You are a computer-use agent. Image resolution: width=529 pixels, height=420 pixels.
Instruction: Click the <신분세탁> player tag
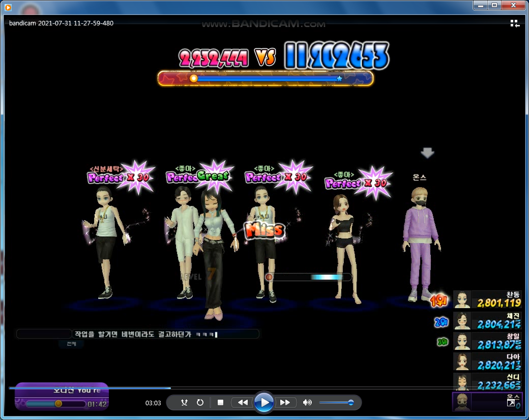click(x=106, y=168)
